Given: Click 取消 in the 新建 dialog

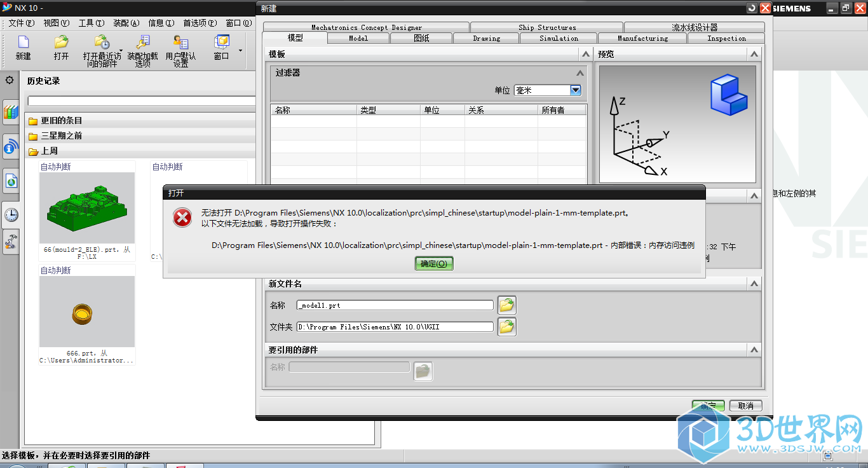Looking at the screenshot, I should click(745, 406).
